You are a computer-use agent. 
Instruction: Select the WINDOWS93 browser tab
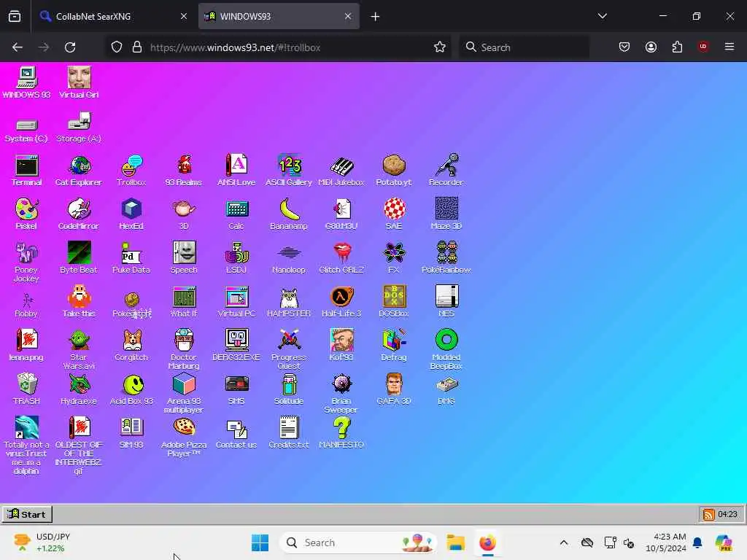[279, 16]
